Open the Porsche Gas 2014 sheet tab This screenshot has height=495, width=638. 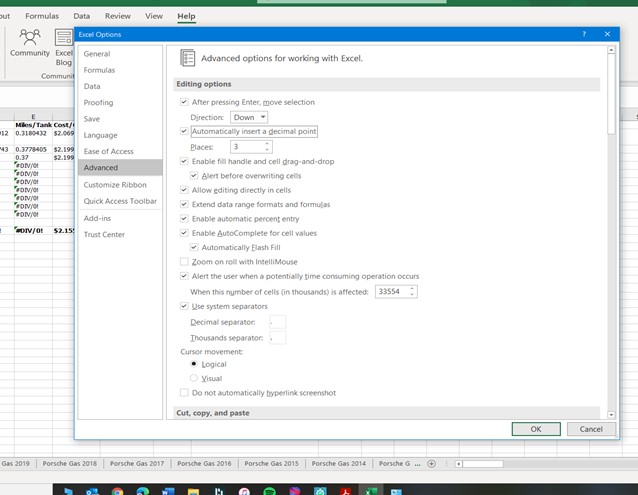coord(339,463)
